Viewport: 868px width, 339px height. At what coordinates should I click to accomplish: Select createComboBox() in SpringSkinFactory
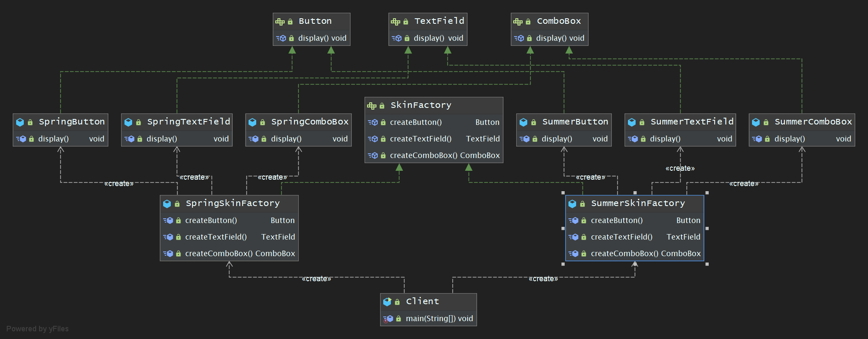coord(215,254)
